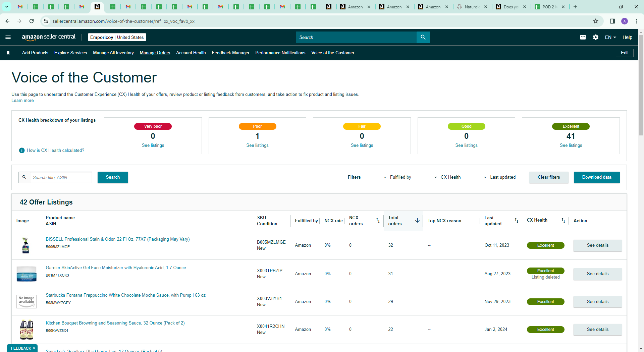This screenshot has width=644, height=352.
Task: See listings under Fair
Action: [x=362, y=145]
